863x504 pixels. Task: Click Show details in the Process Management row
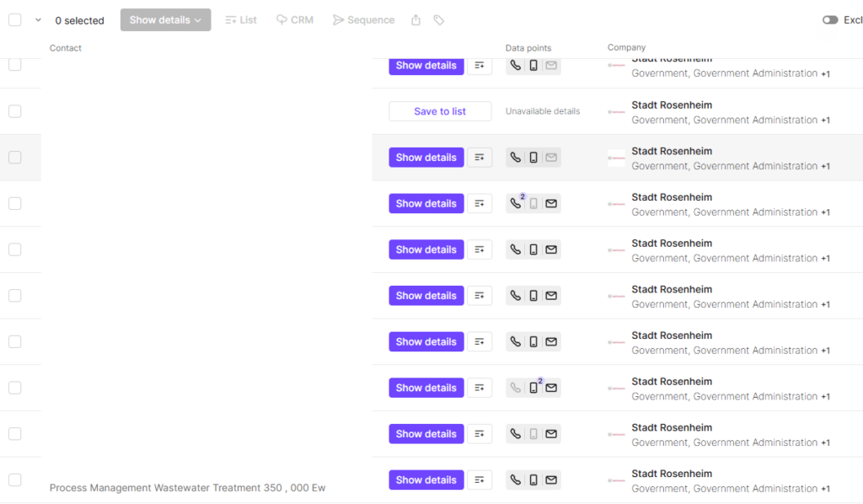click(x=426, y=480)
